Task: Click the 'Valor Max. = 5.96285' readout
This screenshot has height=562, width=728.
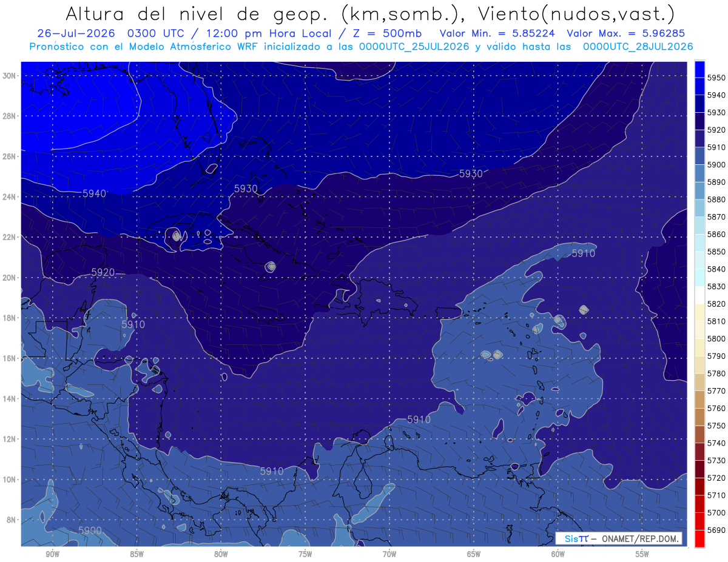Action: point(627,33)
